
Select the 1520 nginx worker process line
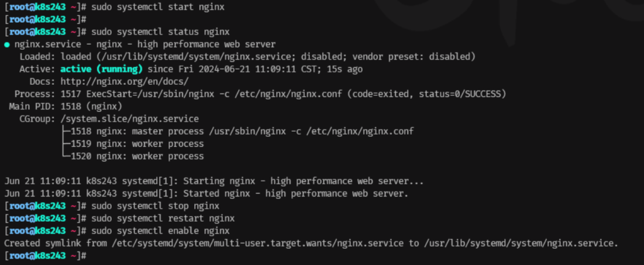click(132, 156)
